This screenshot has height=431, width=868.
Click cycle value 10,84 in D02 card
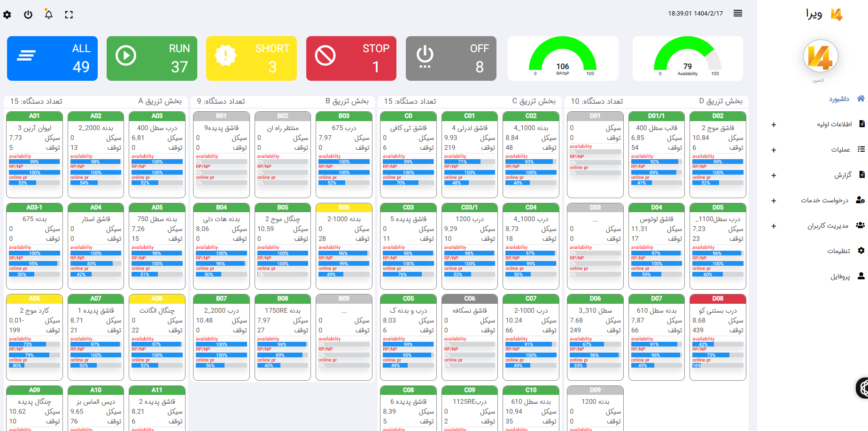point(701,138)
